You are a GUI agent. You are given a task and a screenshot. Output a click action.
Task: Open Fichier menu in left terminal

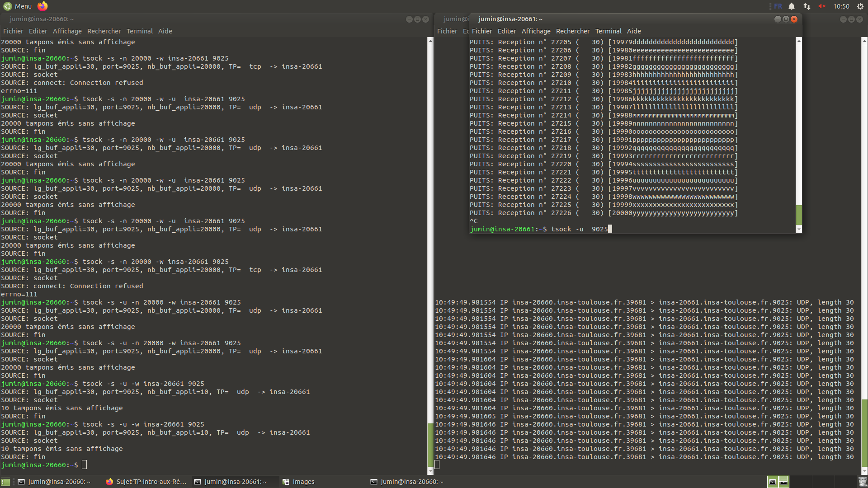[x=13, y=31]
